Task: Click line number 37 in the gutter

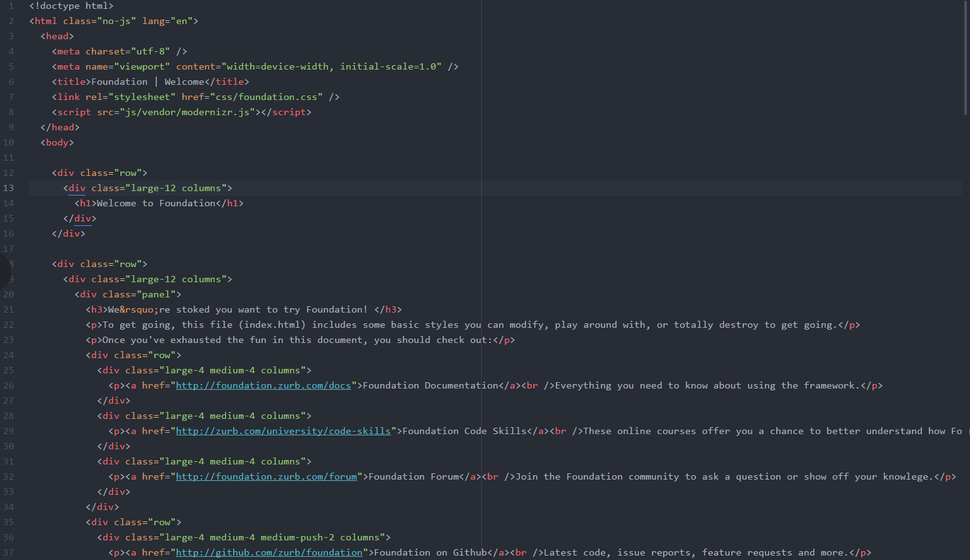Action: [8, 552]
